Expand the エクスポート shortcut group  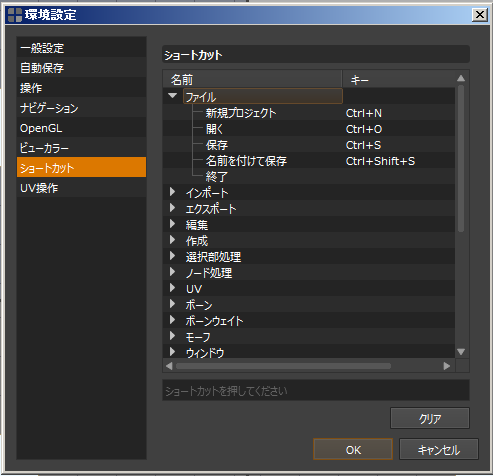click(172, 208)
